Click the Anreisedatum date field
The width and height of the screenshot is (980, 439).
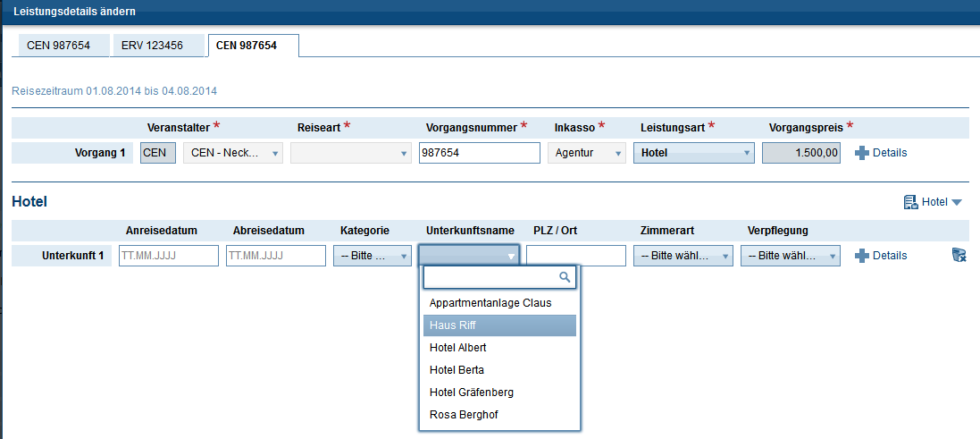pyautogui.click(x=169, y=256)
